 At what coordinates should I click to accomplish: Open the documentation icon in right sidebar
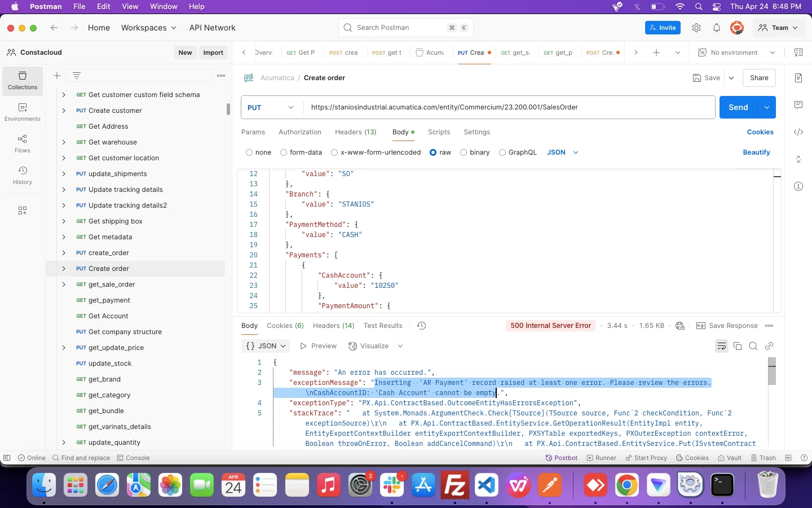pyautogui.click(x=798, y=78)
